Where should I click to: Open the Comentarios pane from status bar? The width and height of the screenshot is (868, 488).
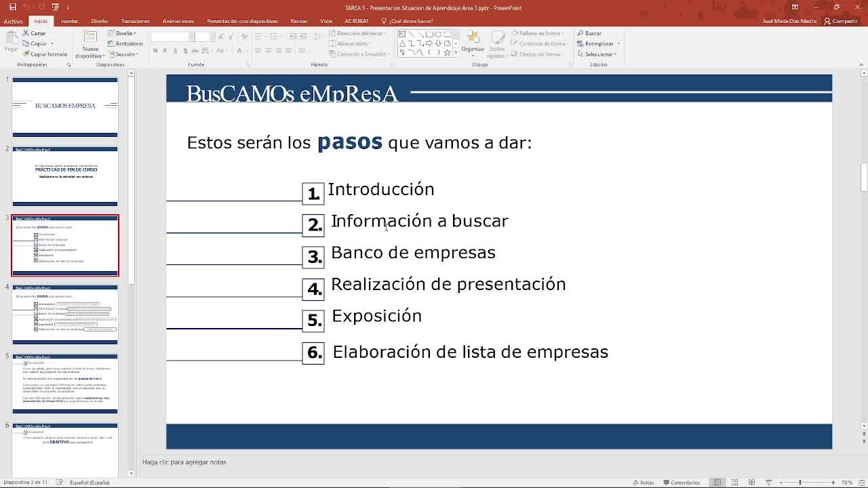point(680,483)
